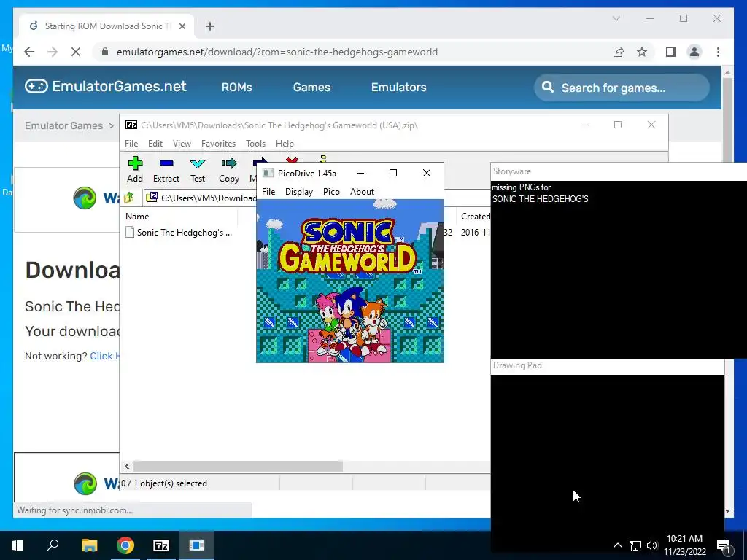This screenshot has width=747, height=560.
Task: Open File Explorer from the taskbar
Action: [89, 545]
